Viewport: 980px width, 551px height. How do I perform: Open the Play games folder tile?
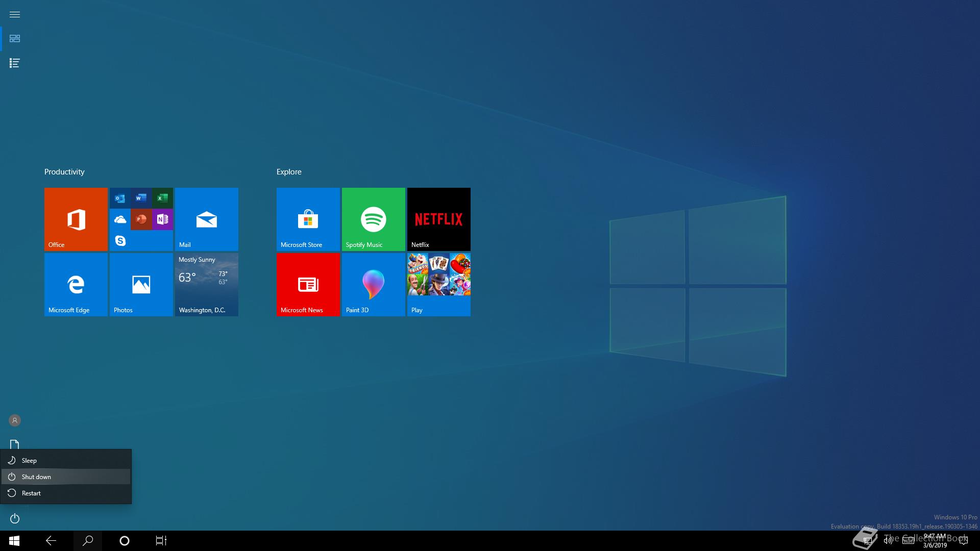click(439, 285)
